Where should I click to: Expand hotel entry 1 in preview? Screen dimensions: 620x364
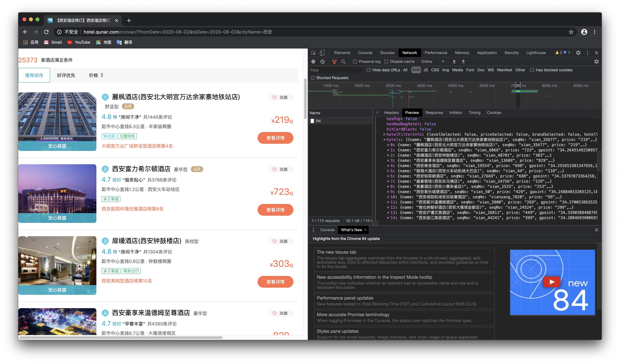[x=388, y=150]
